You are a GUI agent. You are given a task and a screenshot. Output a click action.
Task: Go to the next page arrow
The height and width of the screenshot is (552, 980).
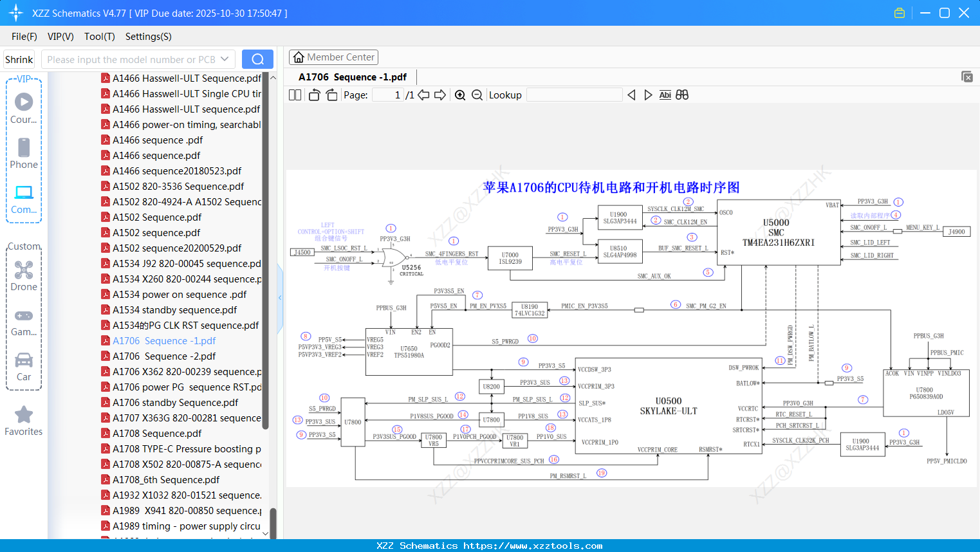(x=440, y=95)
